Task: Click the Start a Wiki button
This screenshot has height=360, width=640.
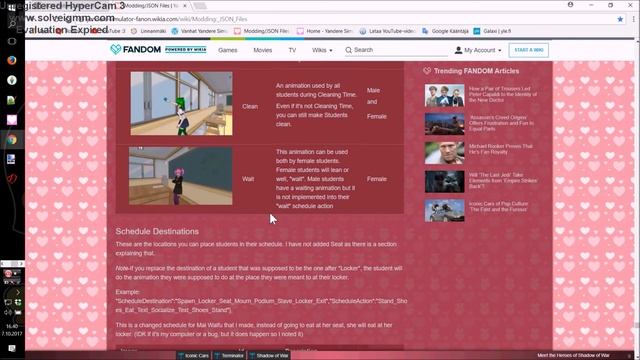Action: pos(529,50)
